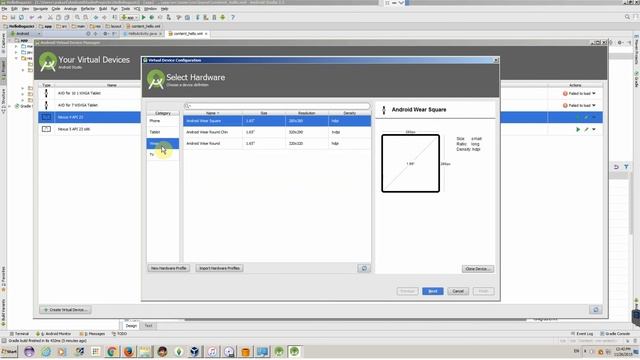
Task: Open the Help menu
Action: click(164, 9)
